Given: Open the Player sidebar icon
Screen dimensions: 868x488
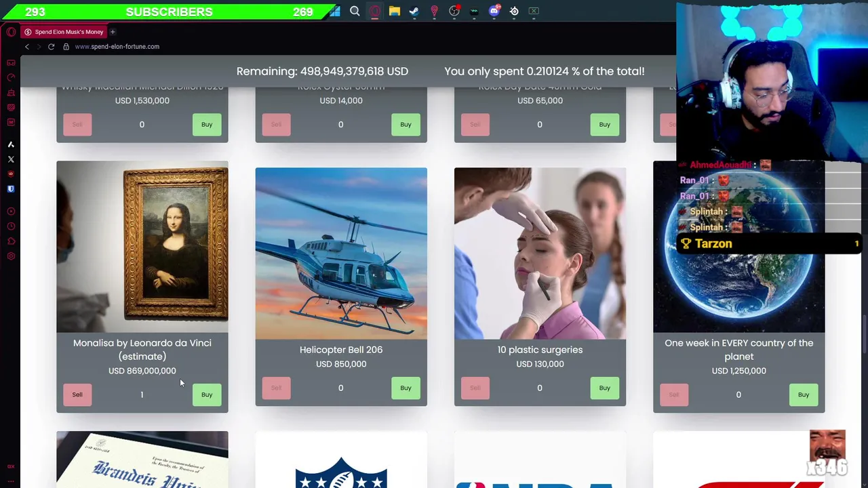Looking at the screenshot, I should click(11, 211).
